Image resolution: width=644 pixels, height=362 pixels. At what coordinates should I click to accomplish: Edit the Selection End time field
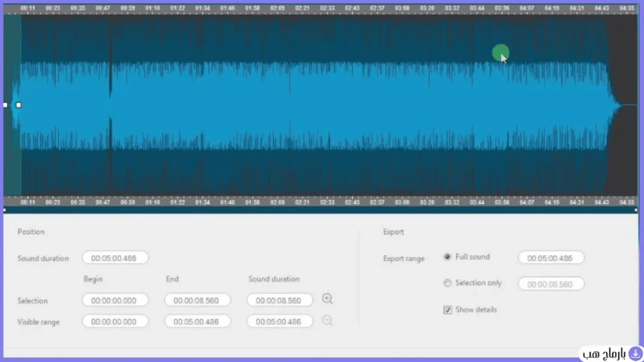point(197,300)
